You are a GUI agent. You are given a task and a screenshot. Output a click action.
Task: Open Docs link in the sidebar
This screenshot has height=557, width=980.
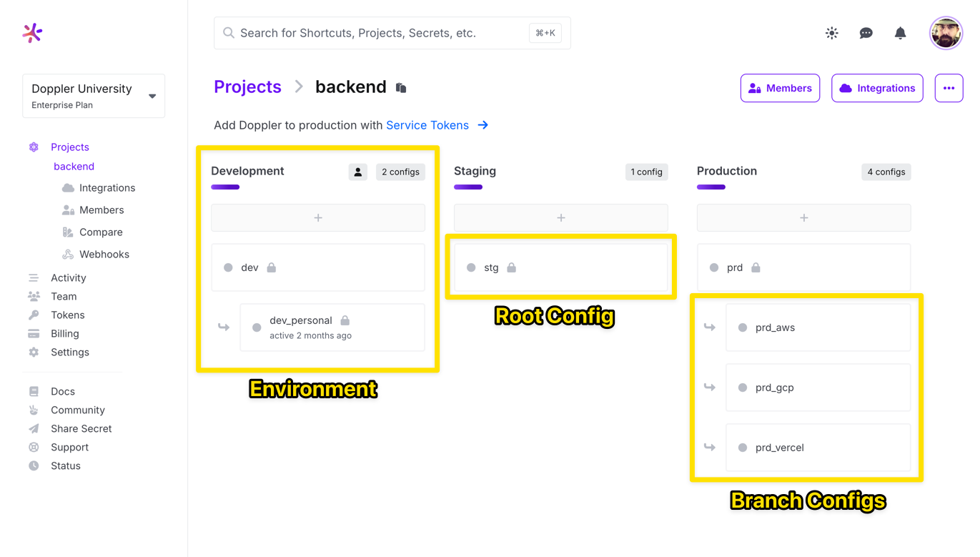[63, 392]
